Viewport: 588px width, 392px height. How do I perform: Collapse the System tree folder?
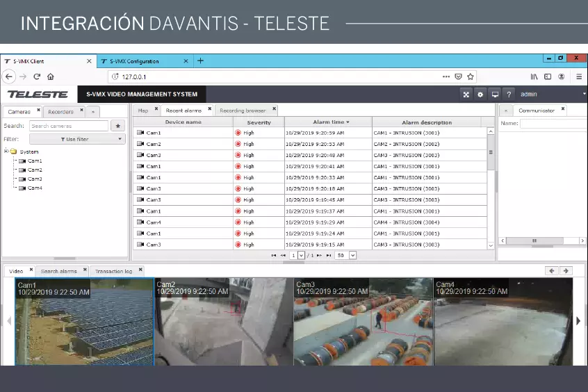click(6, 152)
